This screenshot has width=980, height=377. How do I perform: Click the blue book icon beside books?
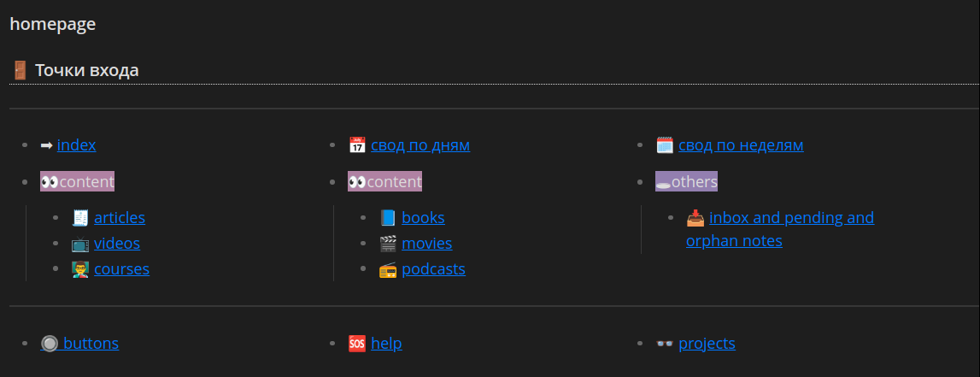[388, 218]
